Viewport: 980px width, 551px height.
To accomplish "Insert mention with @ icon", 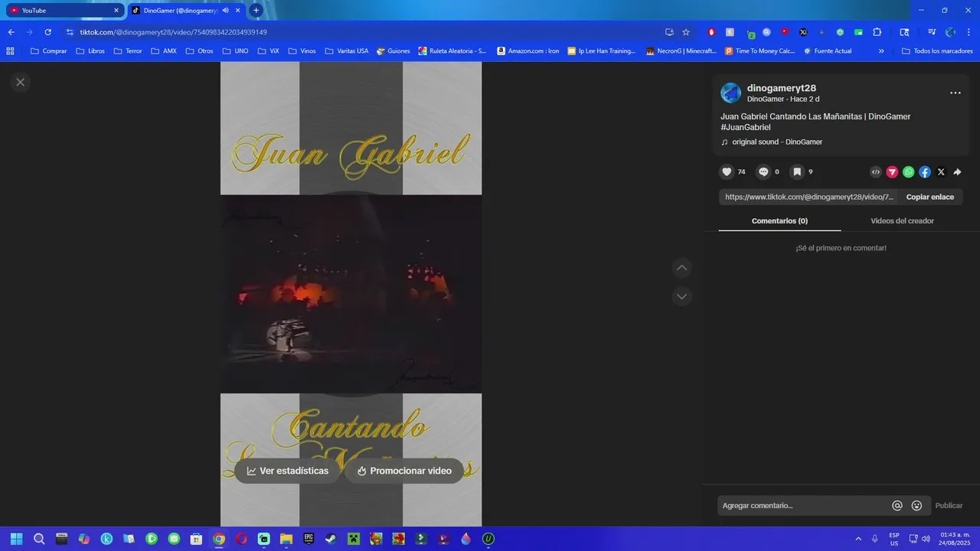I will pos(897,505).
